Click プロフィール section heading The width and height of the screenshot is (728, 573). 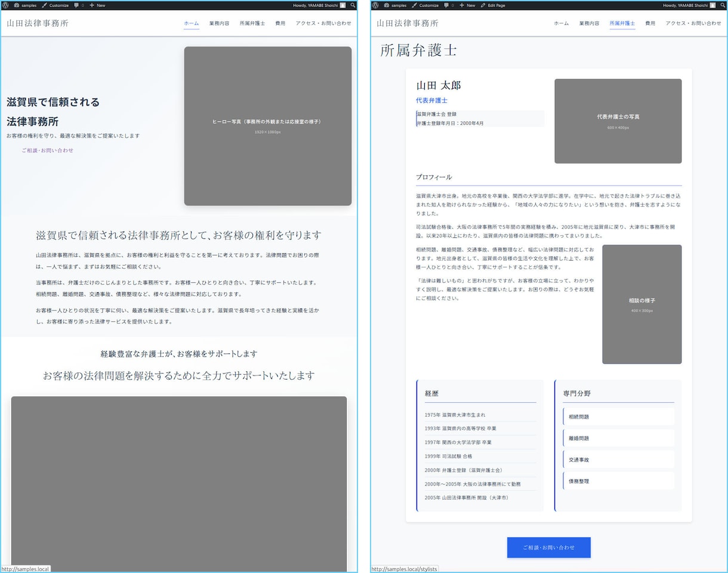click(434, 177)
